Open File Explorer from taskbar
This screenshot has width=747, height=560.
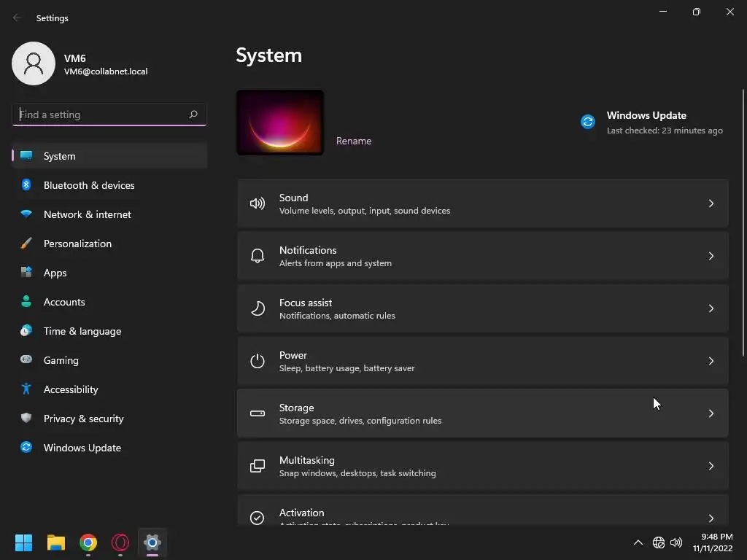pyautogui.click(x=55, y=542)
